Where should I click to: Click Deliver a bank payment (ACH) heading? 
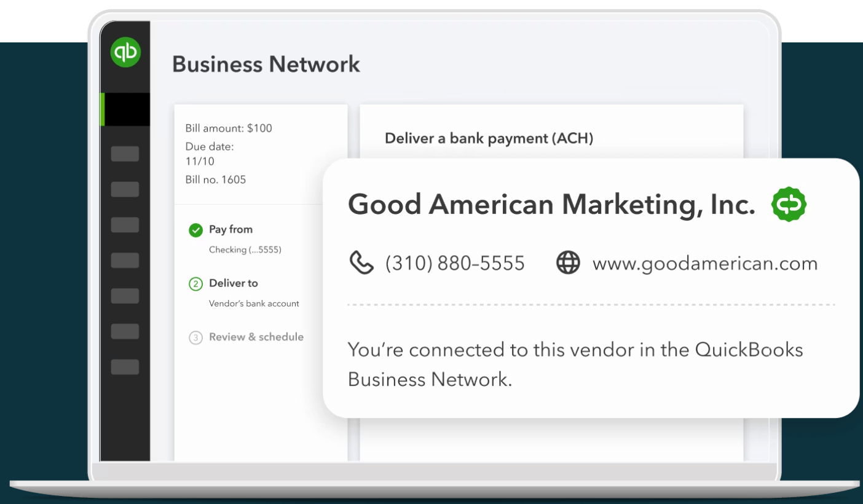coord(489,139)
